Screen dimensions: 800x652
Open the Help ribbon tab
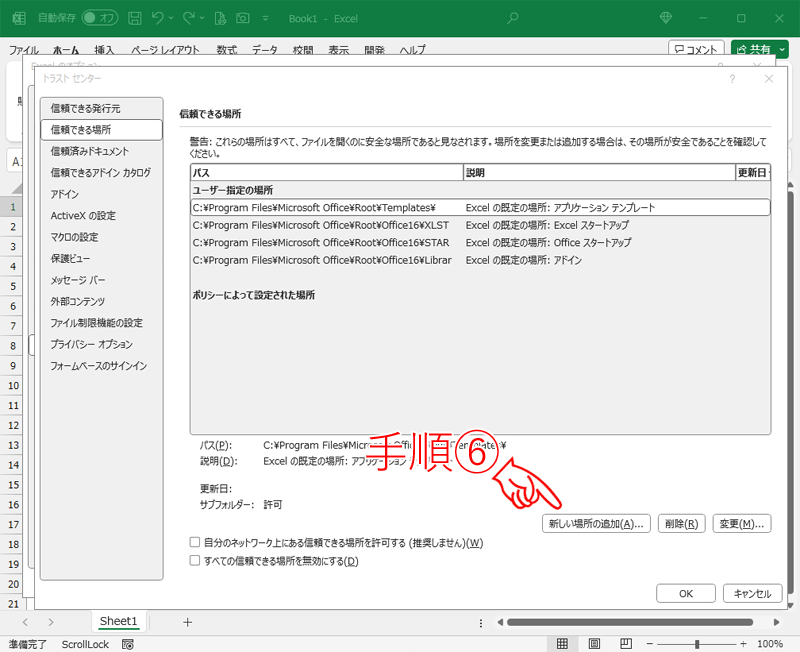[x=412, y=50]
